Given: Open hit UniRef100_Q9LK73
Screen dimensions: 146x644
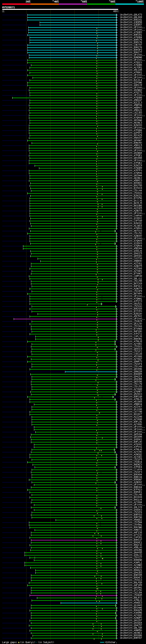Looking at the screenshot, I should point(131,15).
